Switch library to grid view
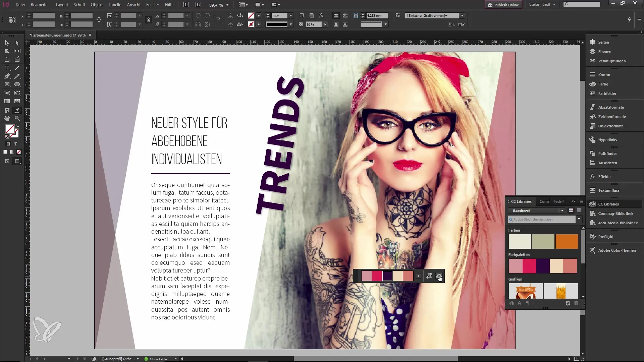Screen dimensions: 644x362 tap(571, 210)
